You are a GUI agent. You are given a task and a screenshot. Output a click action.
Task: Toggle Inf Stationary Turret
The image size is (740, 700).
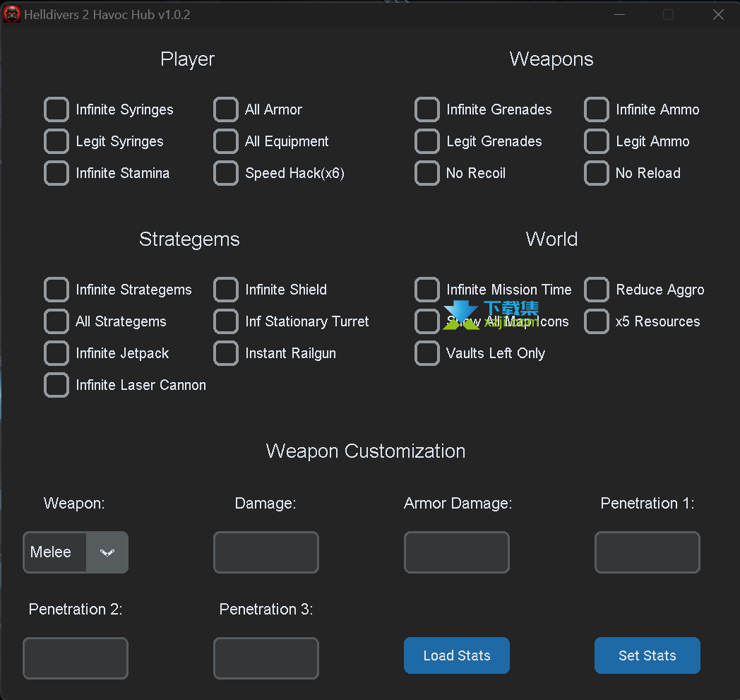(x=225, y=321)
